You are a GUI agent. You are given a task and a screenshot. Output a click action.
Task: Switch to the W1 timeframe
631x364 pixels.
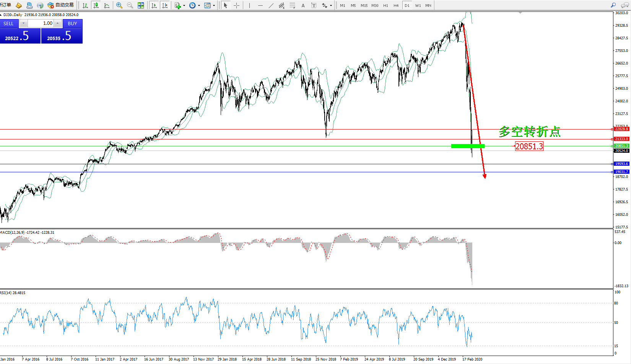(418, 5)
